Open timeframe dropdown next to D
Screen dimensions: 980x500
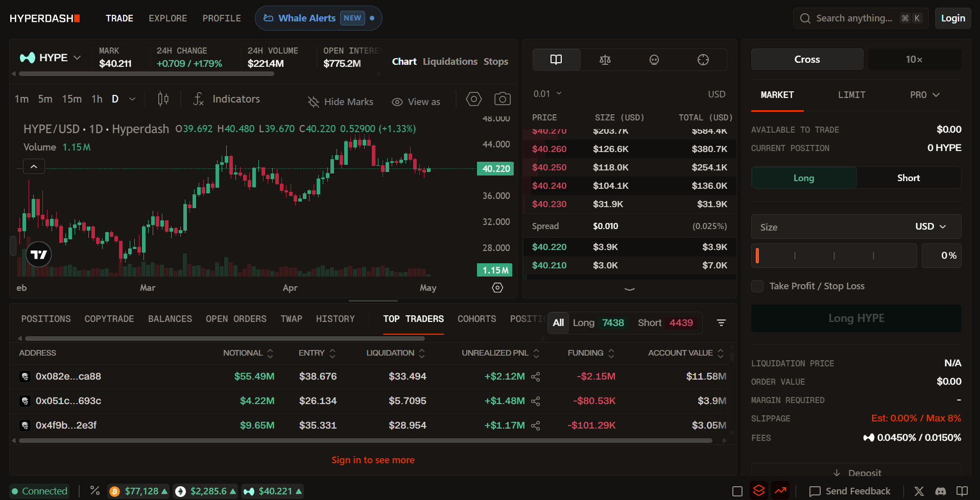(x=132, y=99)
